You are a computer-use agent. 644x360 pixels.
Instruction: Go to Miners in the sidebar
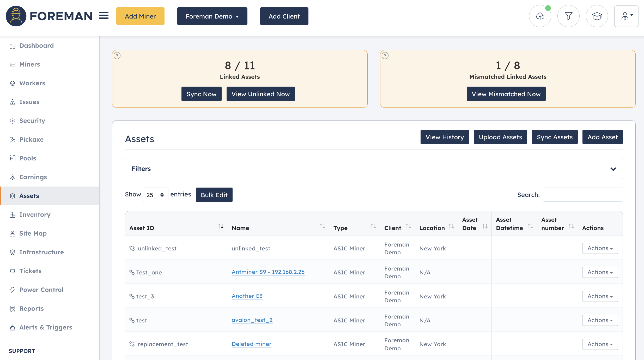pos(50,64)
